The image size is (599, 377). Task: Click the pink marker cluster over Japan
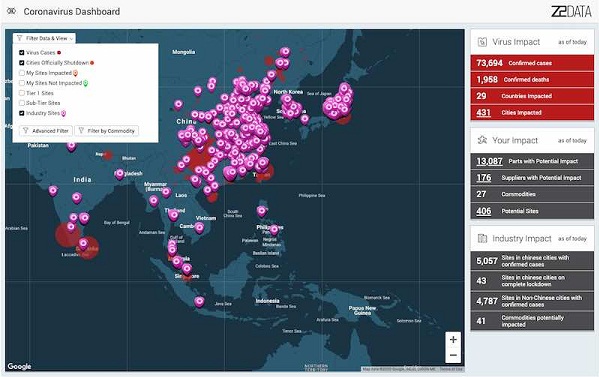click(338, 101)
